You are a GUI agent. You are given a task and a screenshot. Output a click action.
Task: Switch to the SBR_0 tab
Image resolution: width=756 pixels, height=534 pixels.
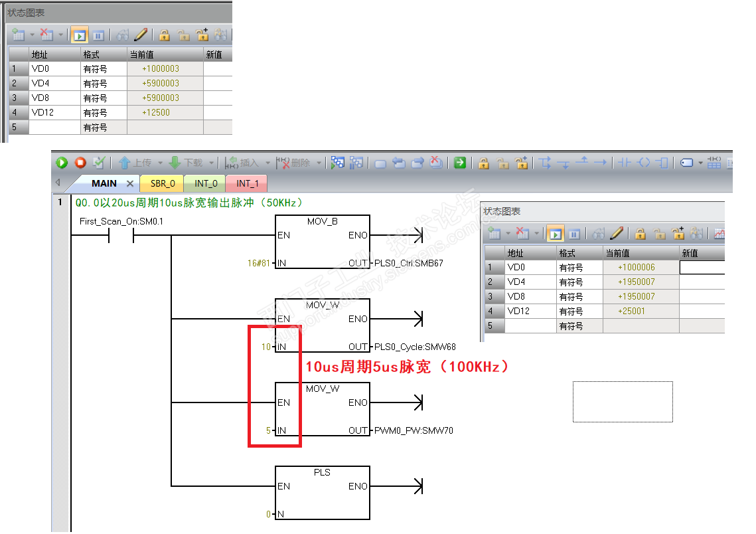163,184
